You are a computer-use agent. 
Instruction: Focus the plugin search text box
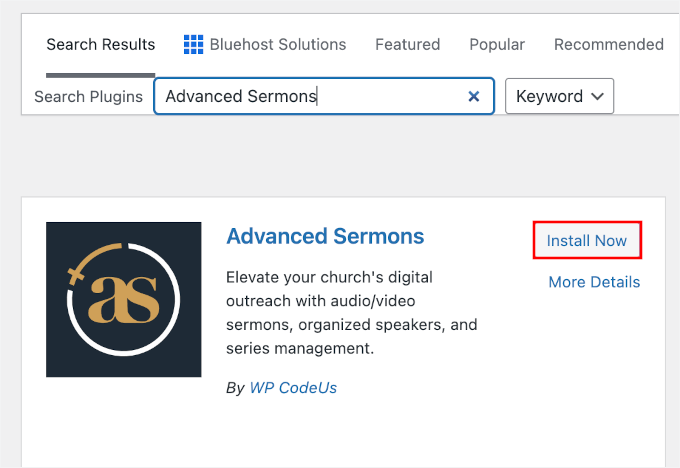310,97
